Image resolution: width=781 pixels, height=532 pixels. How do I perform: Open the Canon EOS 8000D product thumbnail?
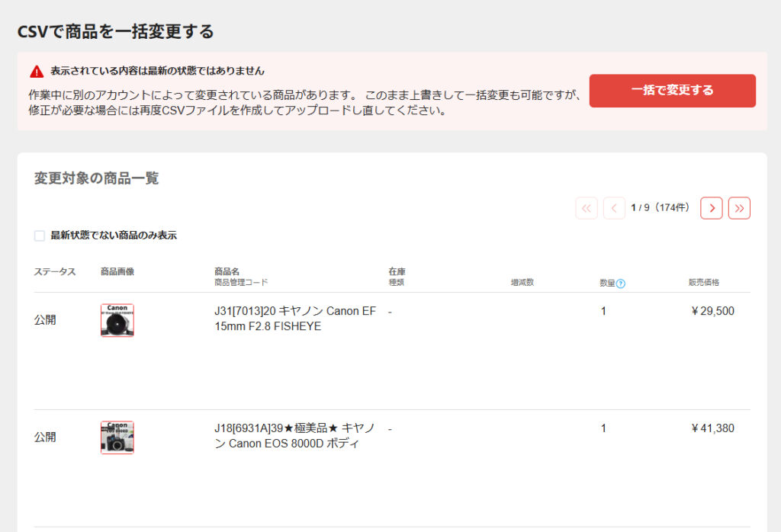point(117,437)
